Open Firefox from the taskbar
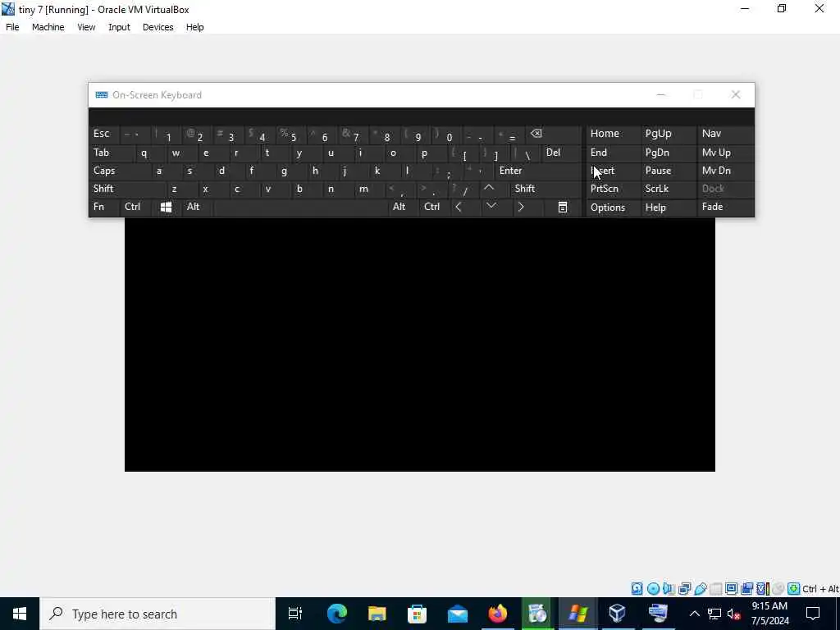The width and height of the screenshot is (840, 630). click(x=498, y=614)
